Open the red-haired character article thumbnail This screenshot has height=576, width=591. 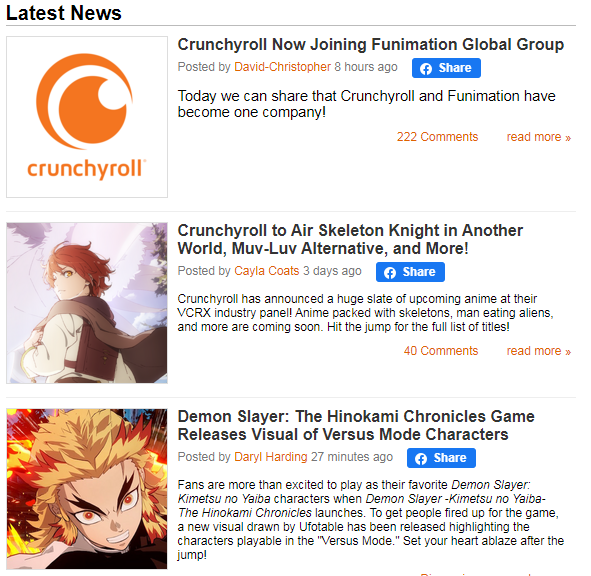87,303
